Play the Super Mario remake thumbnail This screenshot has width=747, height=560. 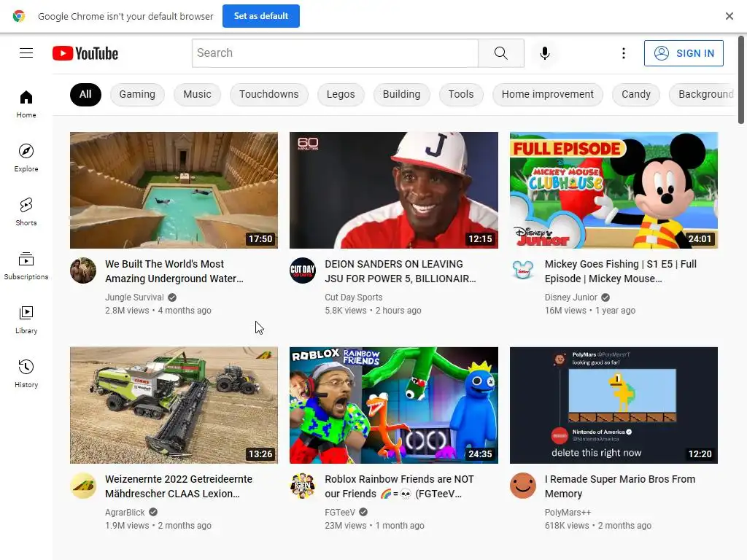tap(614, 405)
